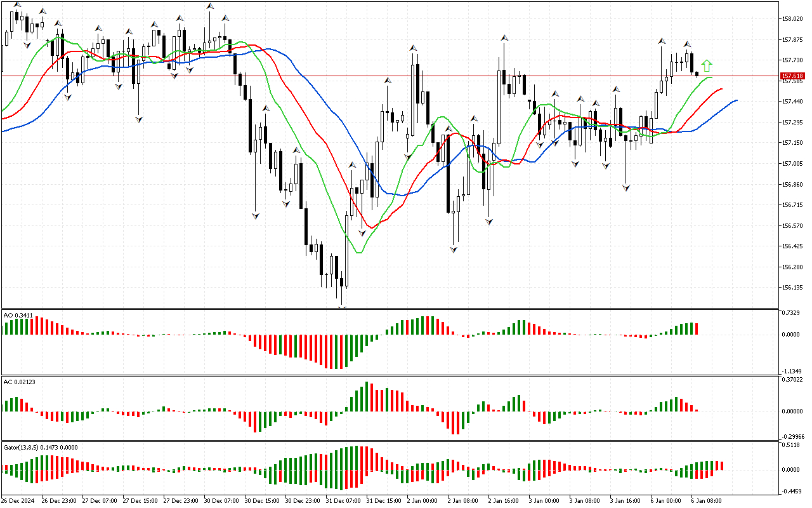
Task: Select the "2 Jan 08:00" time label
Action: pos(463,501)
